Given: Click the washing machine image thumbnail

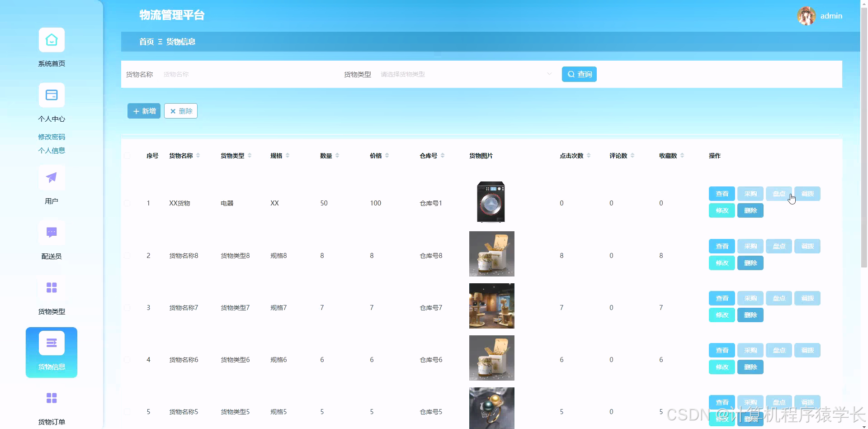Looking at the screenshot, I should click(x=491, y=202).
